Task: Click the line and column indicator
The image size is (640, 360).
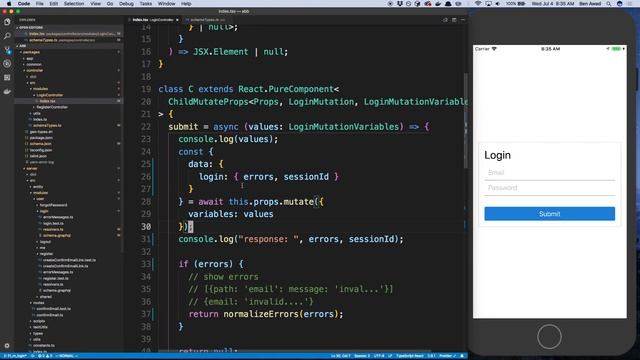Action: tap(340, 356)
